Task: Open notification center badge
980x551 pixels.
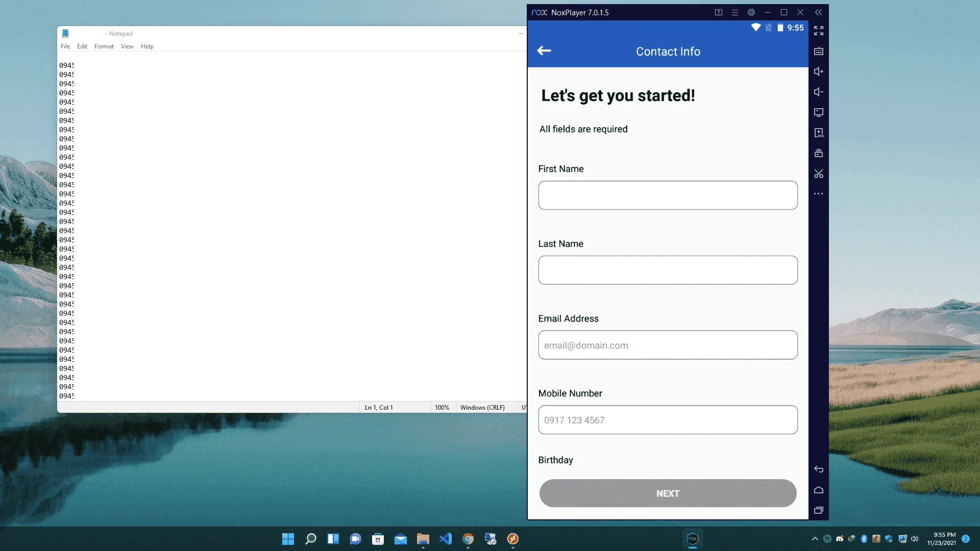Action: 966,539
